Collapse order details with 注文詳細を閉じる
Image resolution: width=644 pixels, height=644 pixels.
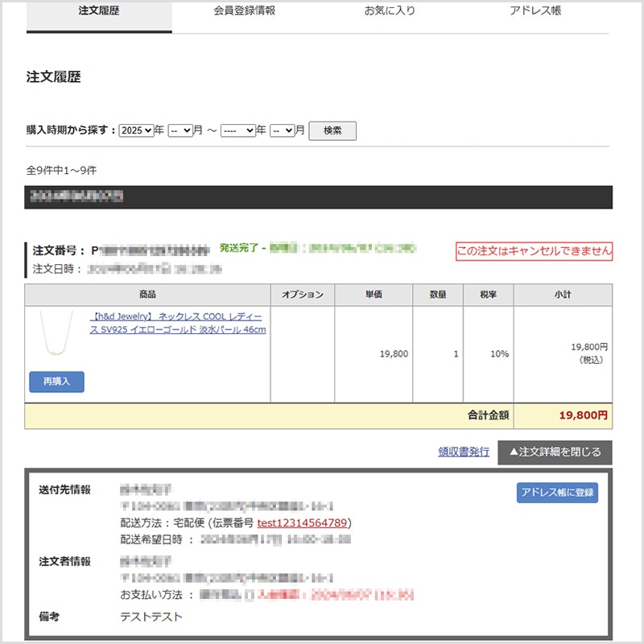click(555, 452)
